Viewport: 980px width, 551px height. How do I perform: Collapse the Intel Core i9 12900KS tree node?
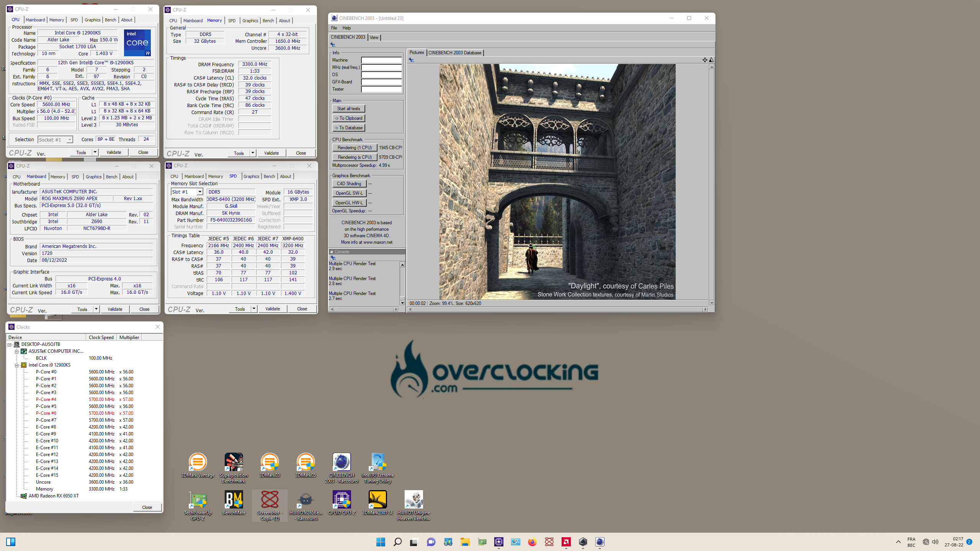17,365
